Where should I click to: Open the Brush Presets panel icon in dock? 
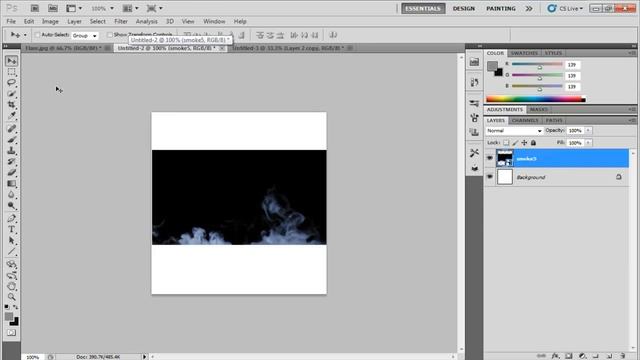click(474, 104)
